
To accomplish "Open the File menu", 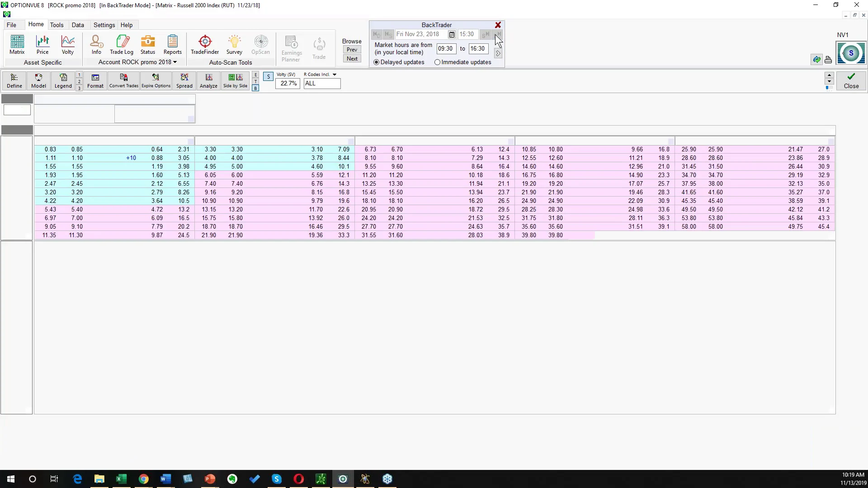I will click(11, 25).
